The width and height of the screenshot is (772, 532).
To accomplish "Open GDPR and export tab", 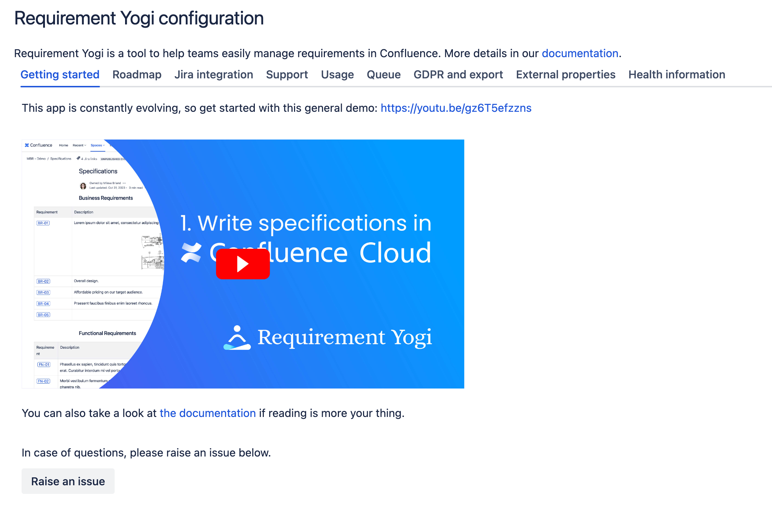I will coord(458,75).
